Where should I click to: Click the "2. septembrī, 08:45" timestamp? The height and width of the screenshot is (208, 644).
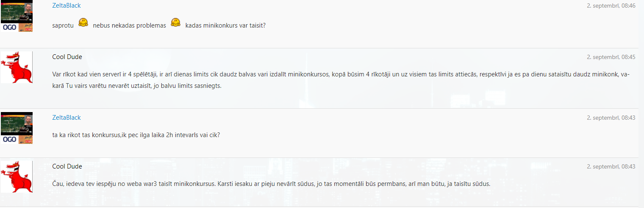(611, 57)
